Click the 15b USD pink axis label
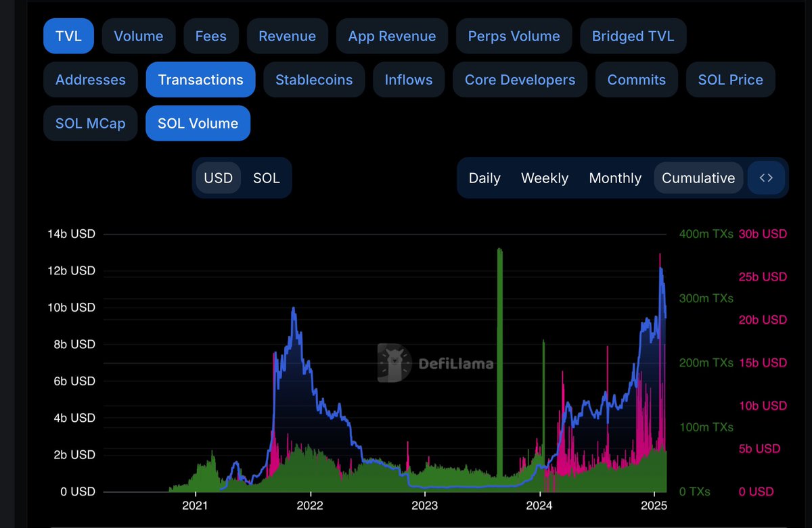812x528 pixels. point(763,363)
